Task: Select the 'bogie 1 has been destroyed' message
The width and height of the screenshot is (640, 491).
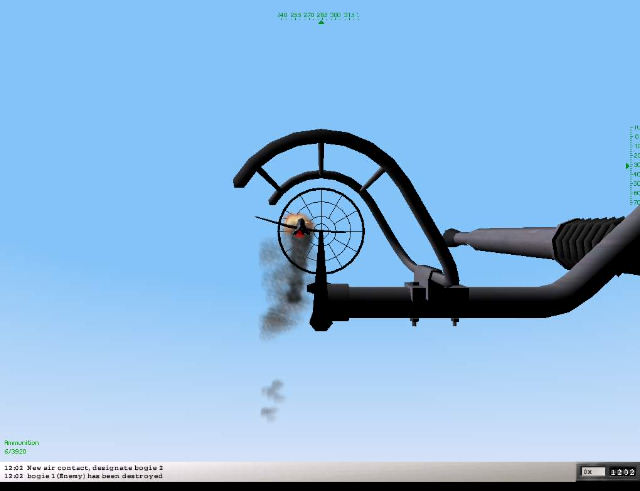Action: click(84, 476)
